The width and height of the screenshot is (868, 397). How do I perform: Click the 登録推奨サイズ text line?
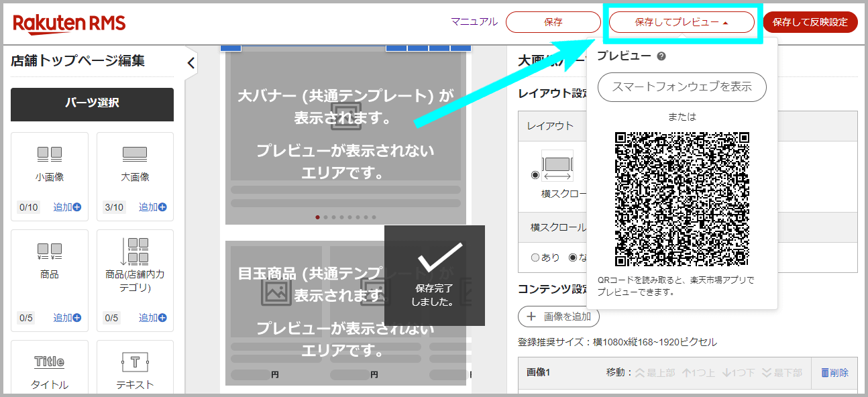click(x=617, y=342)
